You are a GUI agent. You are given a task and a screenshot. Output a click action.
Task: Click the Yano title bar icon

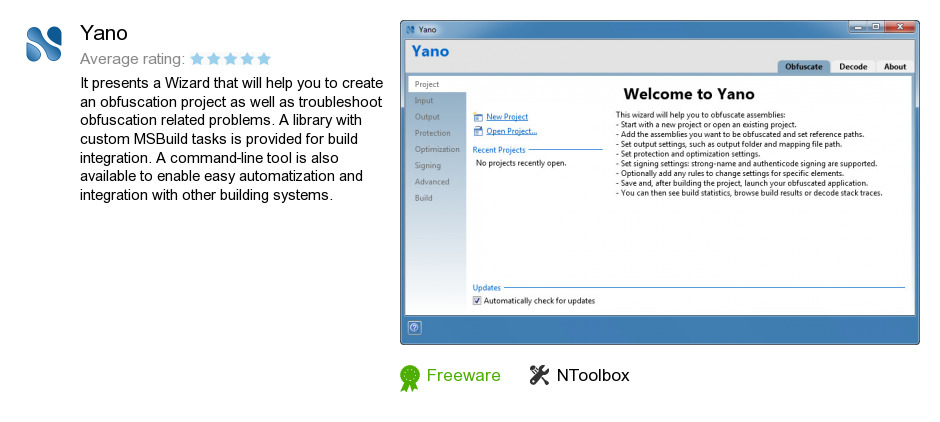[x=411, y=29]
